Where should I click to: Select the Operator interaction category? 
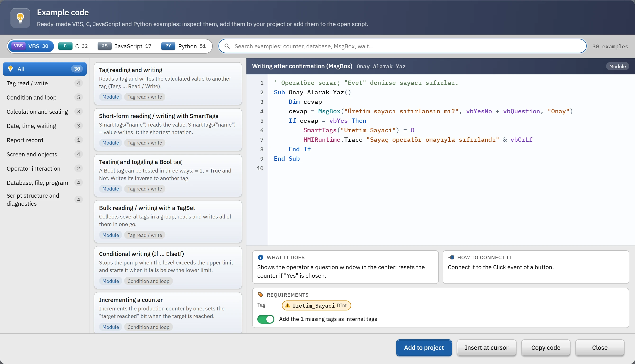(x=45, y=168)
